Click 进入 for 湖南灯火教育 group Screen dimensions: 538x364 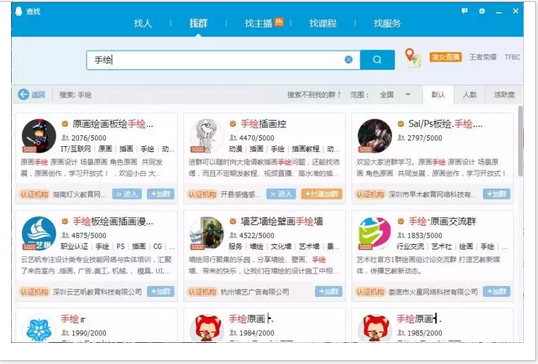pos(127,194)
